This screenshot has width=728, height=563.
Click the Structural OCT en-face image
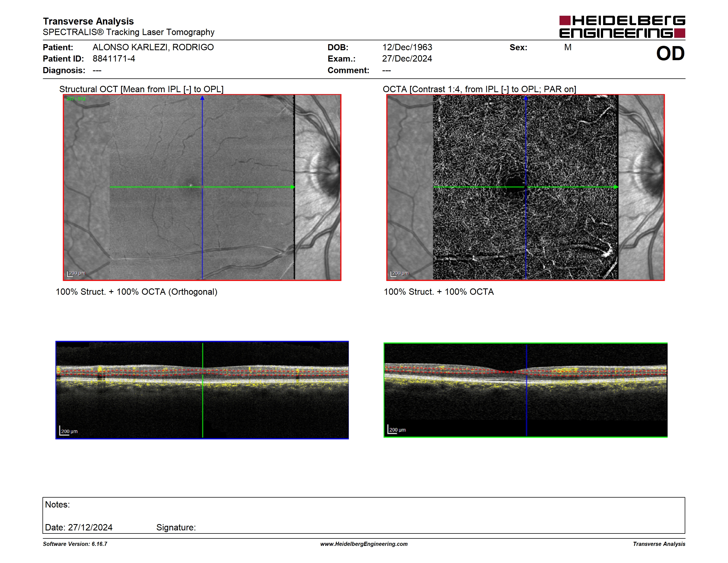202,187
